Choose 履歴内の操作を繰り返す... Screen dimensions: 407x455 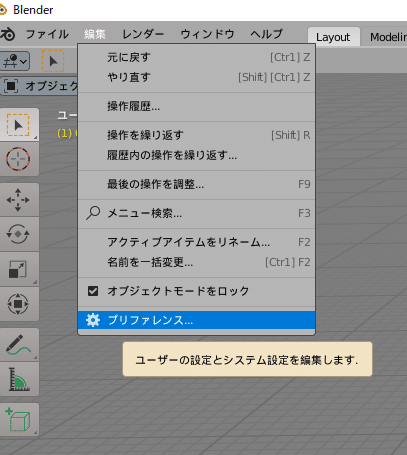196,155
